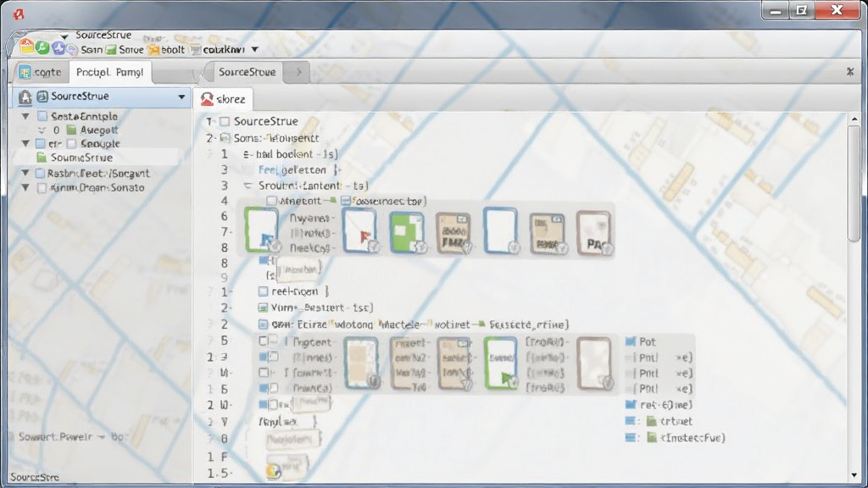Click the 'colukinn' toolbar button
Viewport: 868px width, 488px height.
coord(218,50)
